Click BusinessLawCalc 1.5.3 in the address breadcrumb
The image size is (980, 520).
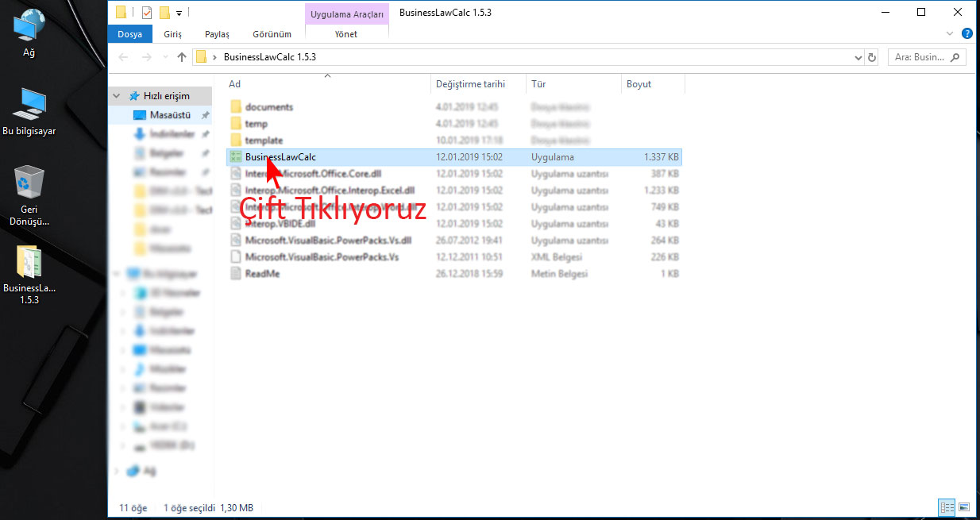click(x=270, y=57)
